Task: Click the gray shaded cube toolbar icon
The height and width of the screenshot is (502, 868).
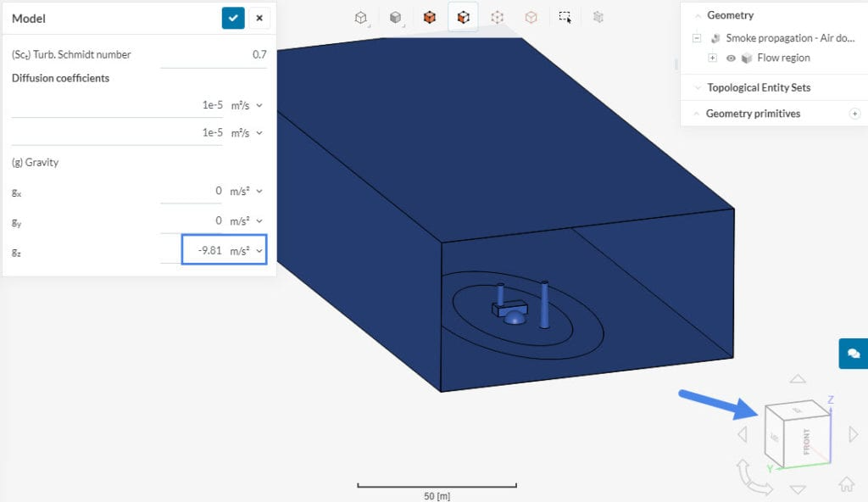Action: pyautogui.click(x=395, y=17)
